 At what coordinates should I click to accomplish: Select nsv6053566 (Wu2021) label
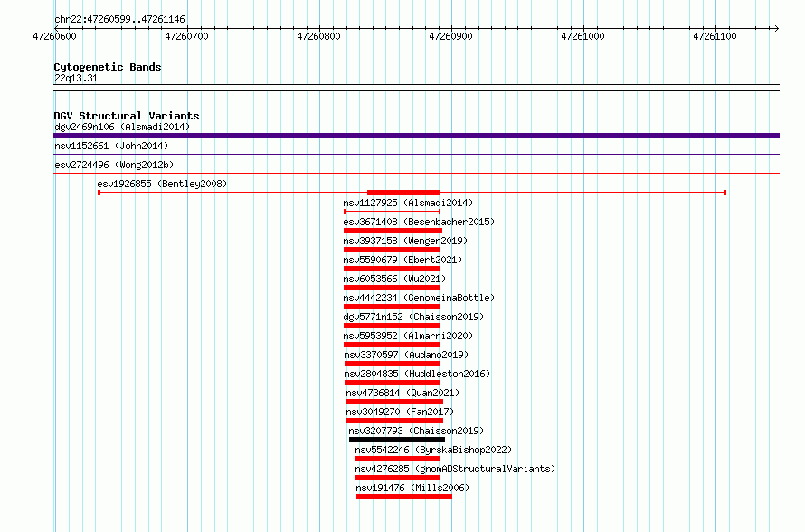[394, 279]
